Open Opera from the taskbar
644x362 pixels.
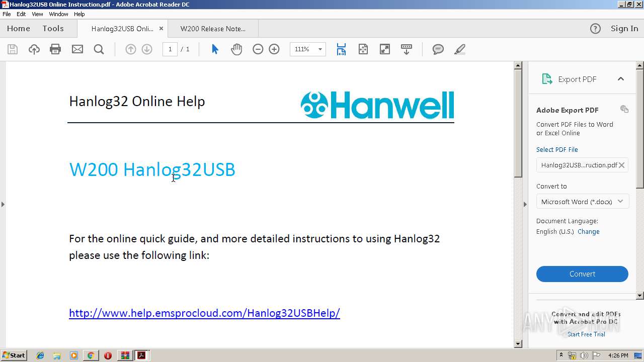click(x=108, y=355)
